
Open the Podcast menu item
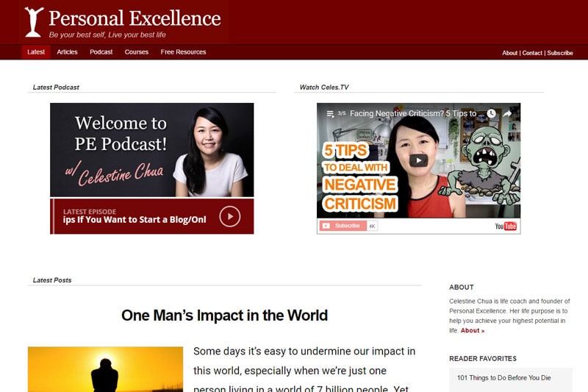coord(101,52)
